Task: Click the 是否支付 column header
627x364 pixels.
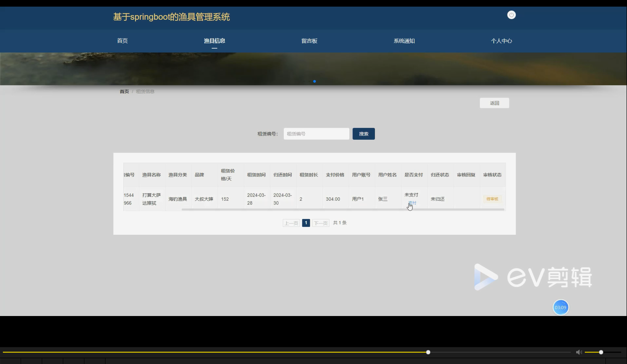Action: [414, 175]
